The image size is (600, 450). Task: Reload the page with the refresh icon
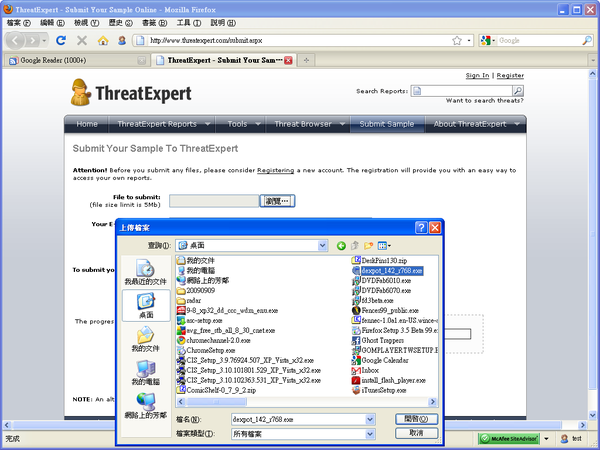61,40
